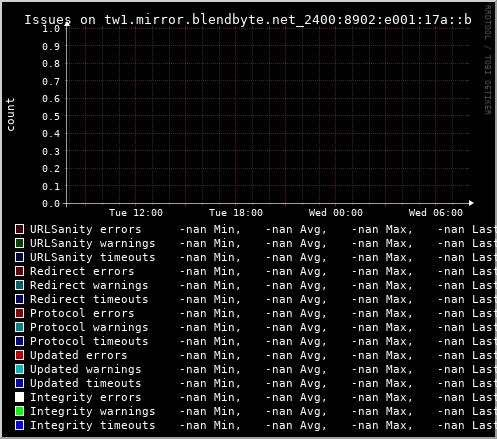Click the Tue 12:00 time axis label
This screenshot has height=439, width=497.
(x=136, y=213)
